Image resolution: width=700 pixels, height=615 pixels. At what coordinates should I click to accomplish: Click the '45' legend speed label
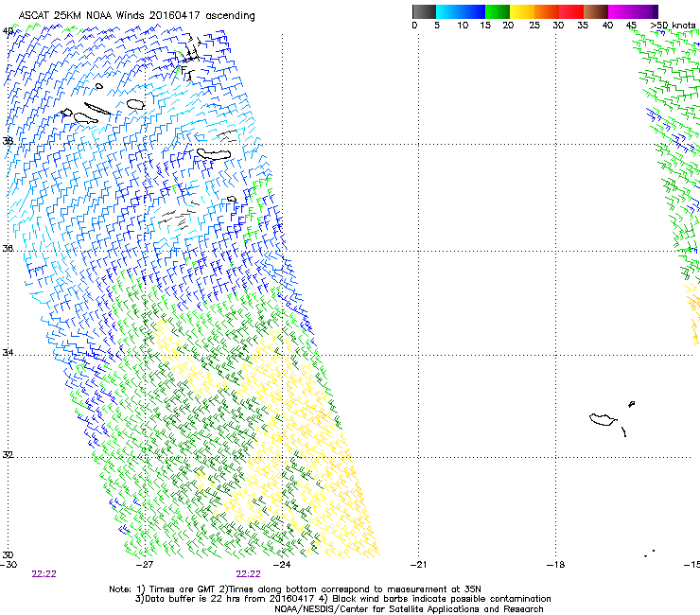tap(631, 26)
